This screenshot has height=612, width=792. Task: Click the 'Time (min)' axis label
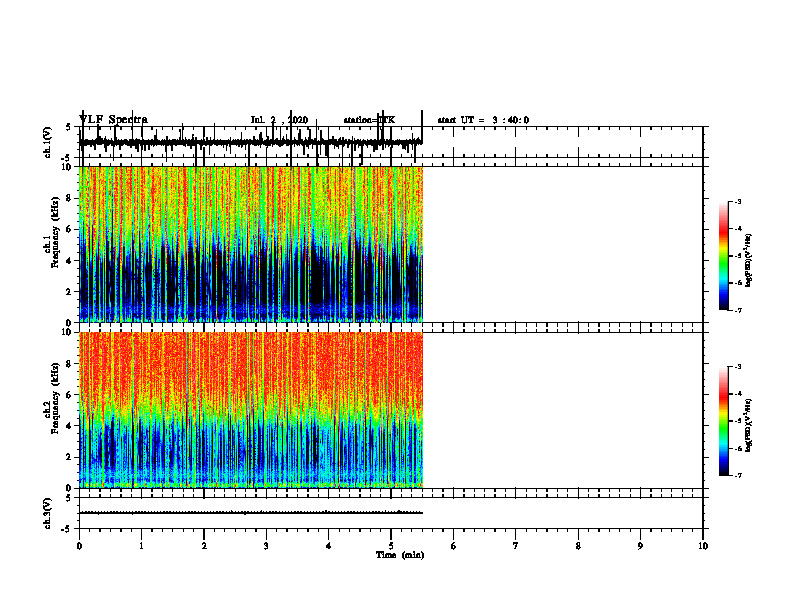click(400, 554)
